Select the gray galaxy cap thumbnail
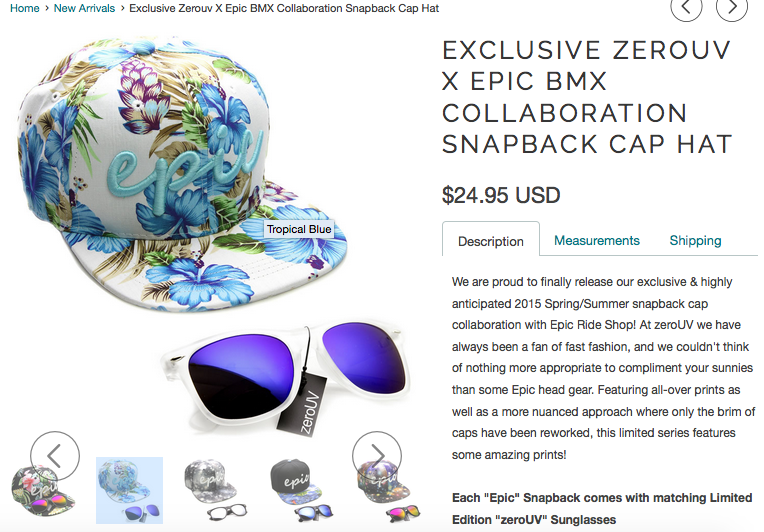Screen dimensions: 764x532 215,491
